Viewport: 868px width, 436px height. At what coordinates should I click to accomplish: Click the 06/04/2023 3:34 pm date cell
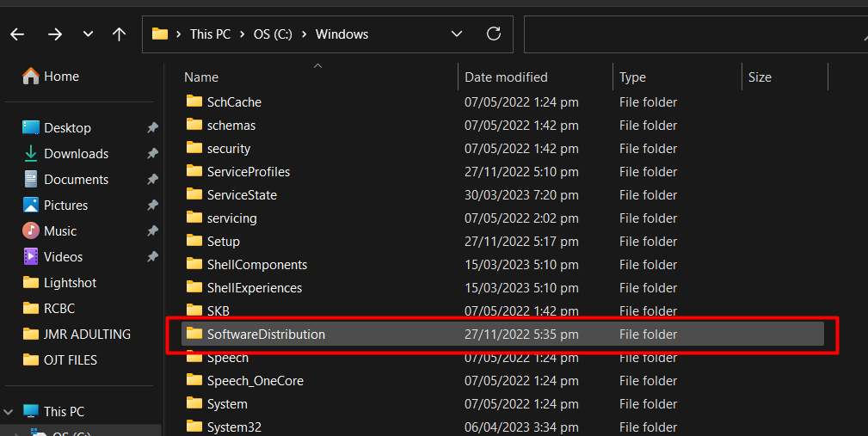[x=521, y=427]
